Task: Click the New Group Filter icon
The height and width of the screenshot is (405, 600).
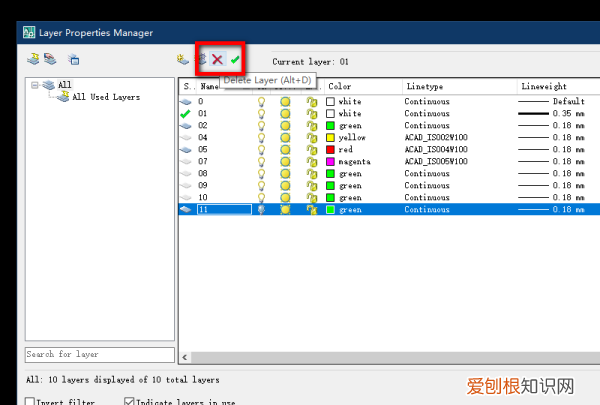Action: tap(49, 60)
